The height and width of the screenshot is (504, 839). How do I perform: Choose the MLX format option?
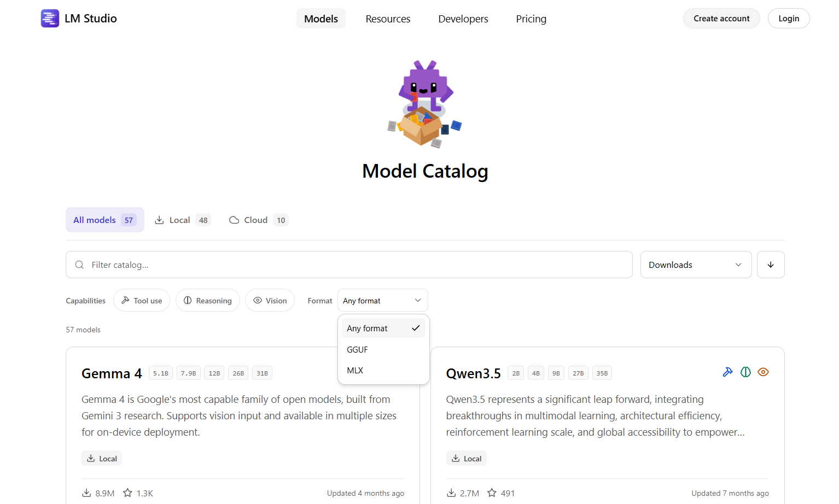[383, 370]
